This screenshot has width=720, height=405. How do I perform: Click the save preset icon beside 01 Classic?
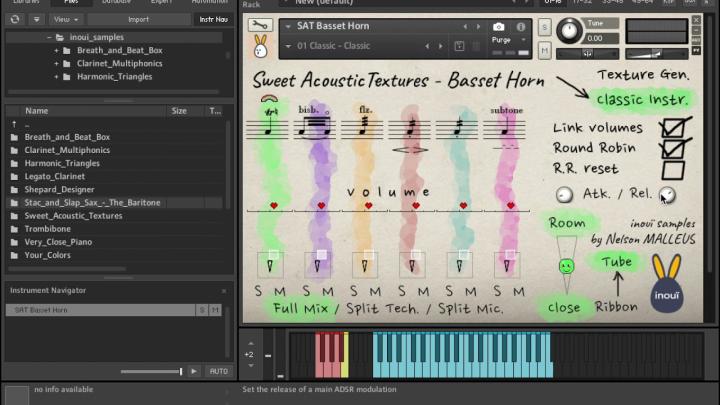(459, 46)
